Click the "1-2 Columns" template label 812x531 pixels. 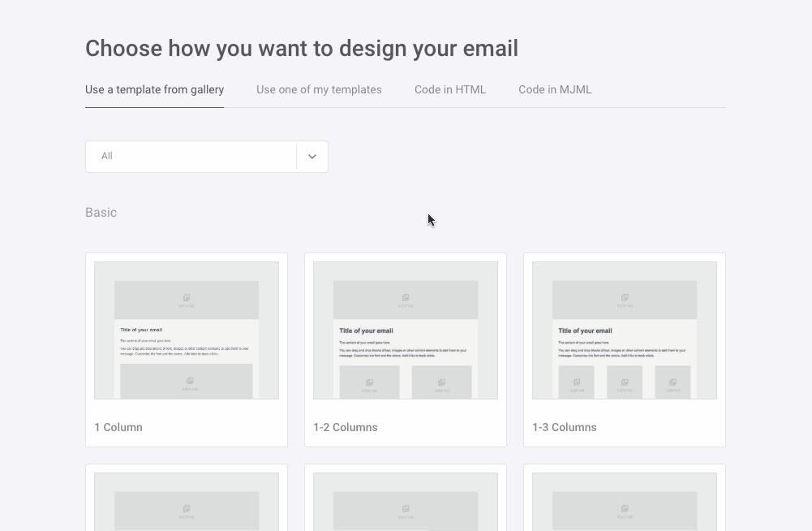click(x=346, y=427)
